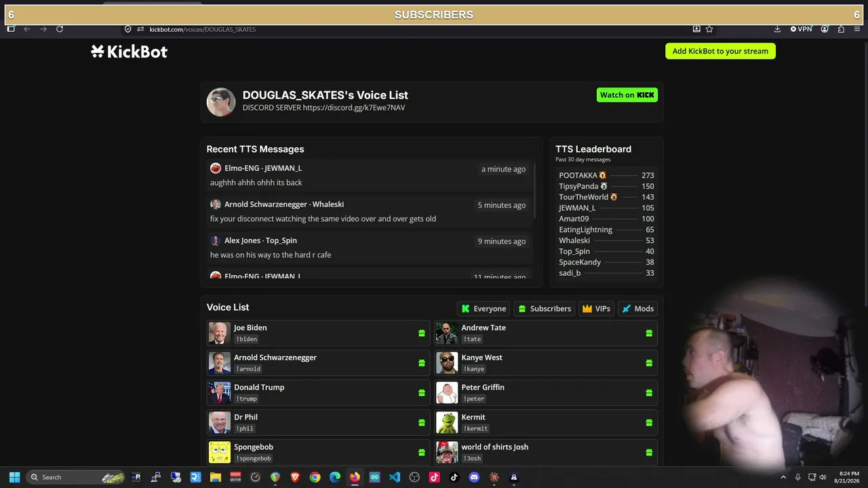The width and height of the screenshot is (868, 488).
Task: Select the Kanye West voice
Action: 546,363
